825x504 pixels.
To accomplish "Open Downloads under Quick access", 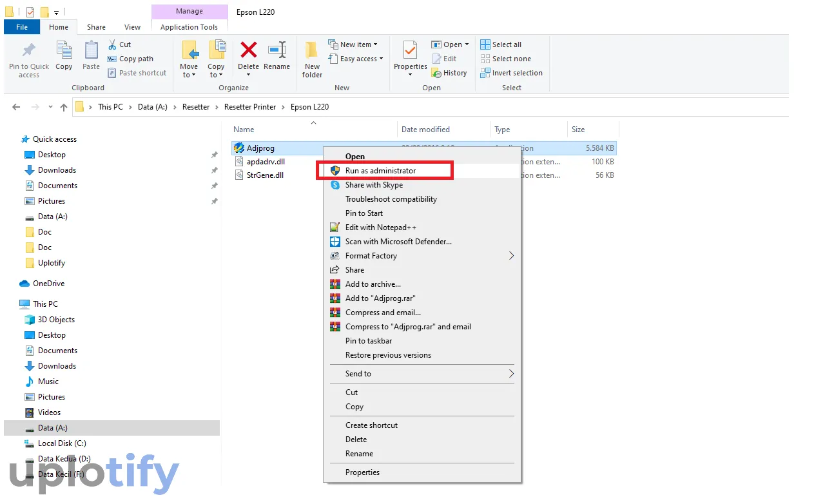I will 57,170.
